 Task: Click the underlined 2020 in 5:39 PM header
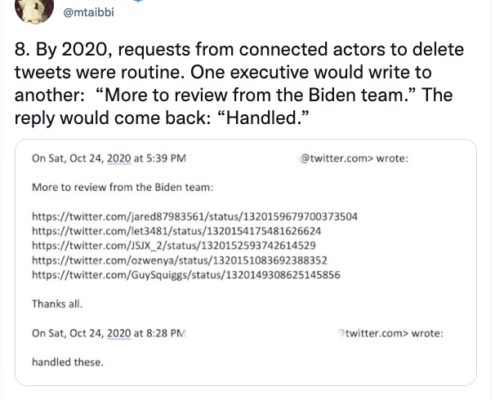119,158
